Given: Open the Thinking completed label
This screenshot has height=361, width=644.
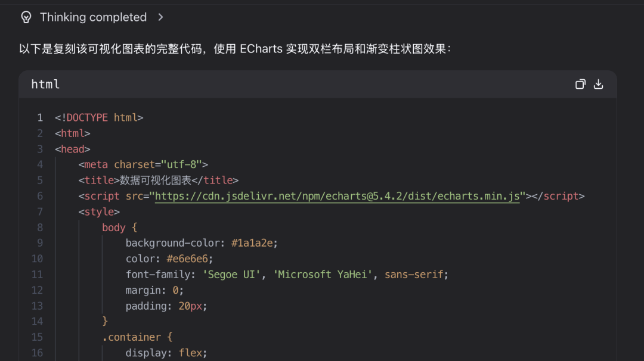Looking at the screenshot, I should click(x=93, y=17).
